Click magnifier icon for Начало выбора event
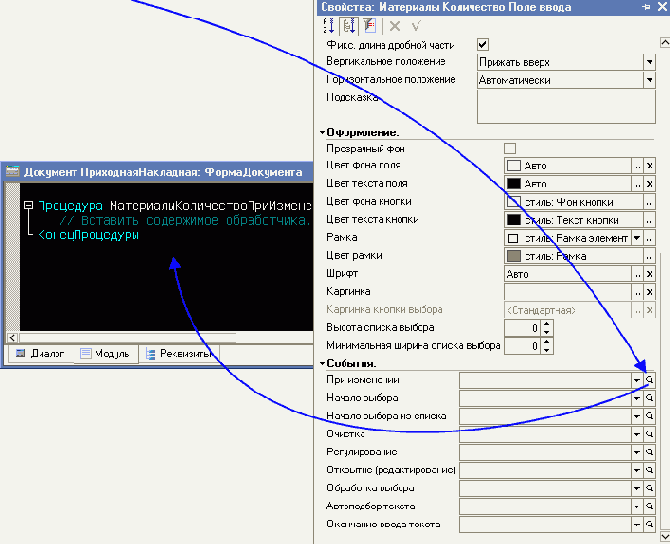Viewport: 670px width, 544px height. click(x=649, y=398)
